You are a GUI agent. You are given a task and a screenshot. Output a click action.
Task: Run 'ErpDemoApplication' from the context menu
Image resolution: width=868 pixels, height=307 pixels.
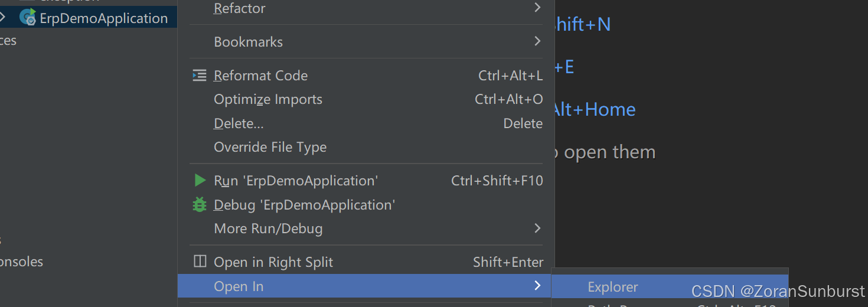pos(366,181)
